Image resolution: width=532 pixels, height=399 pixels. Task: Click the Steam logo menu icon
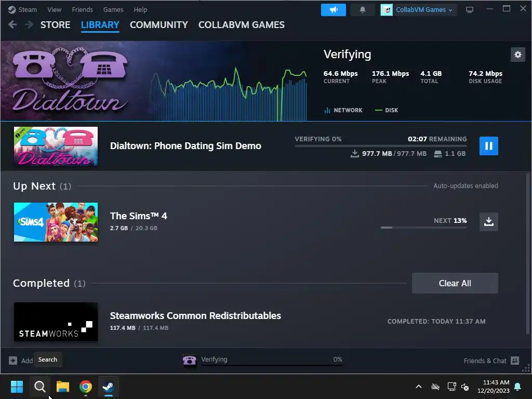12,9
